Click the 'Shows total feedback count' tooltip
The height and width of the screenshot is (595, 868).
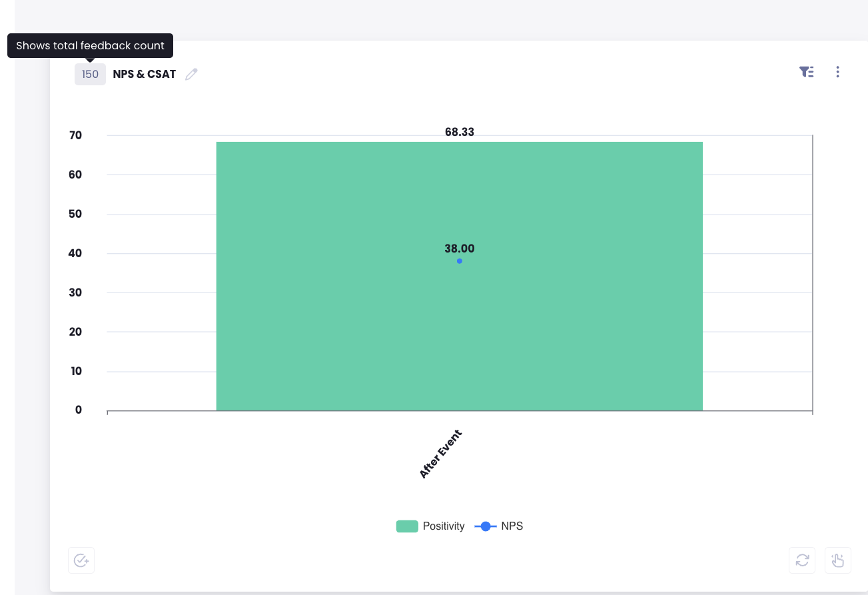click(x=90, y=46)
